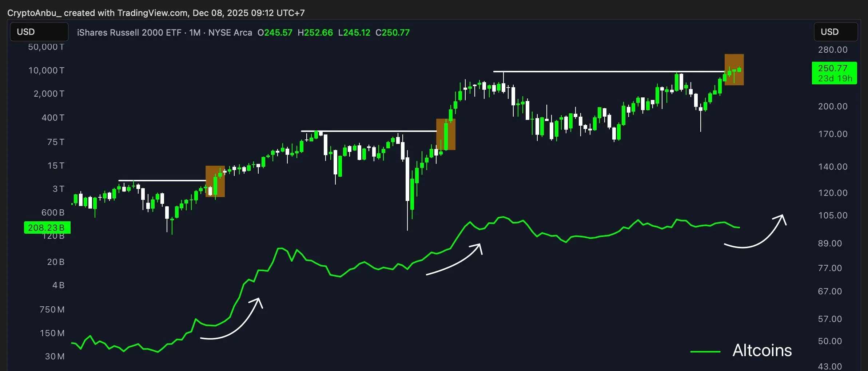Click the 140.00 price level on the right scale
Image resolution: width=868 pixels, height=371 pixels.
point(833,167)
